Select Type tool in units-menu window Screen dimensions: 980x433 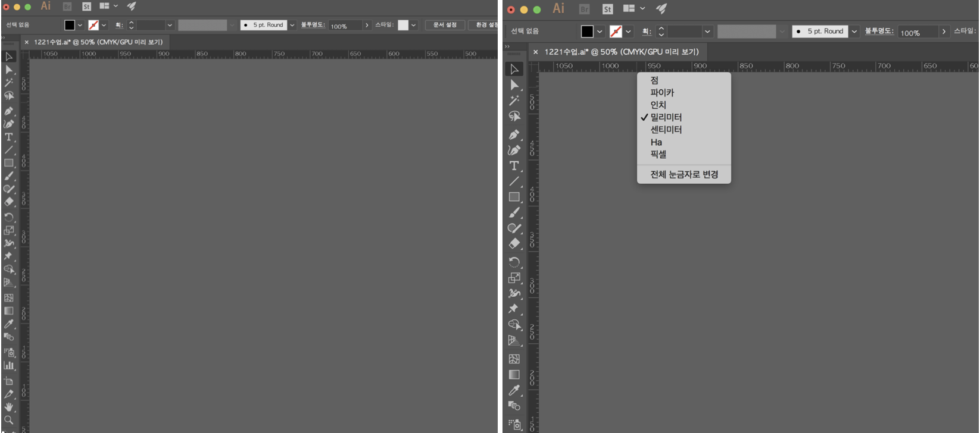click(x=514, y=165)
